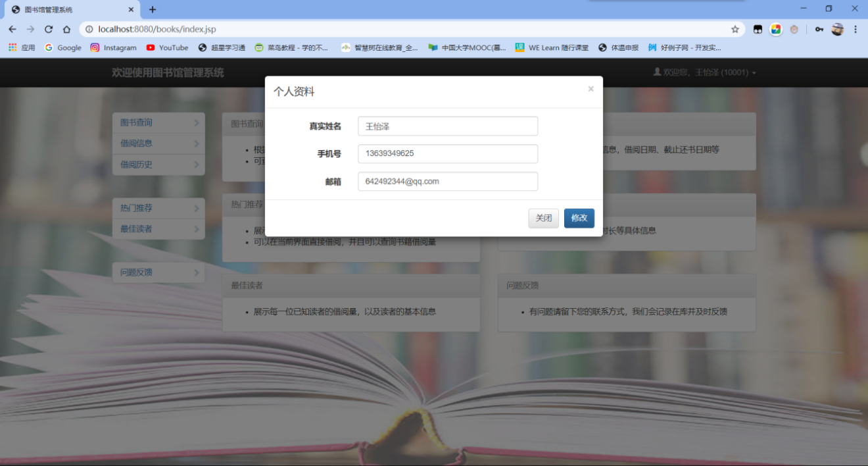Open the Google bookmark
Image resolution: width=868 pixels, height=466 pixels.
coord(62,47)
